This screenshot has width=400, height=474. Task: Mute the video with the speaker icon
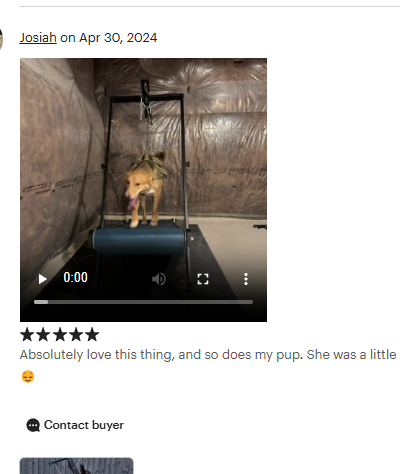coord(159,279)
